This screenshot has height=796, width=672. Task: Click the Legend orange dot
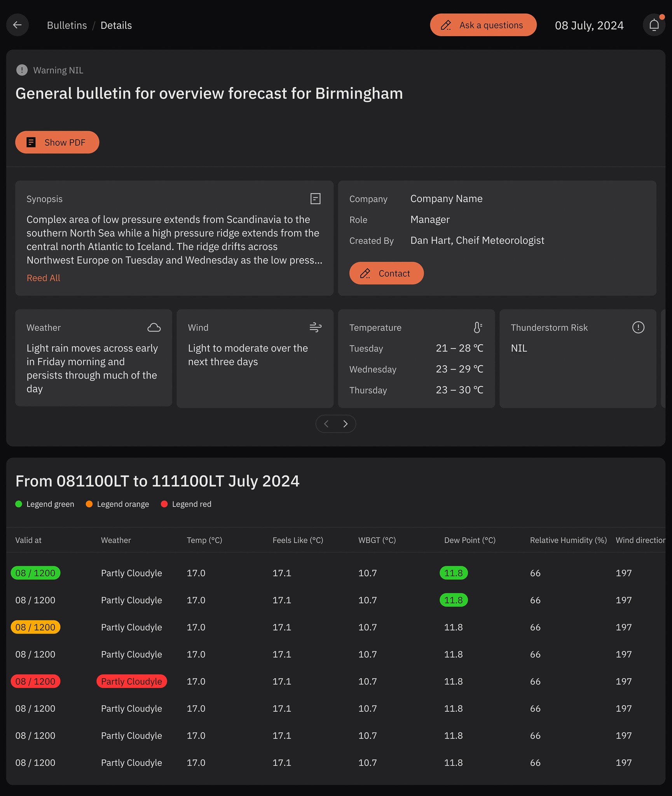point(89,504)
